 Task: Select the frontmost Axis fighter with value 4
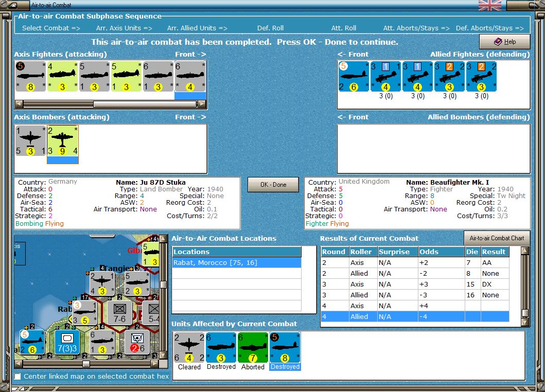(190, 76)
